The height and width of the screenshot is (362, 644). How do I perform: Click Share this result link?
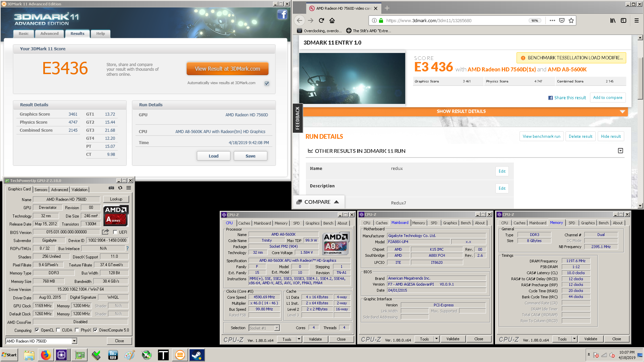click(x=567, y=98)
